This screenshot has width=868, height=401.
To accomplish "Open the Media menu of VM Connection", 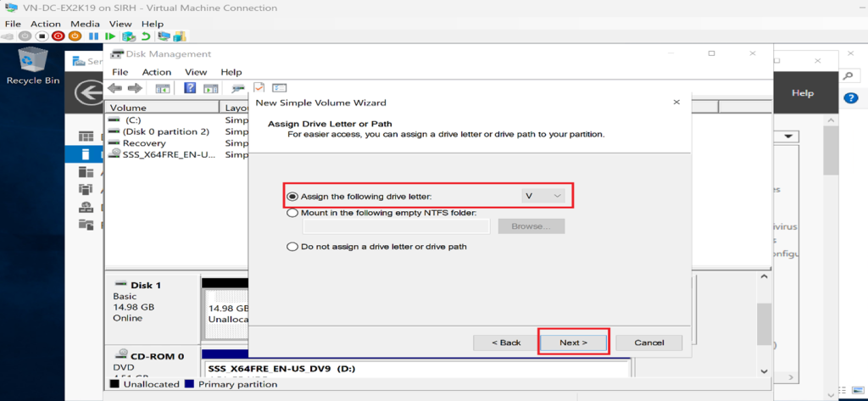I will (x=84, y=24).
